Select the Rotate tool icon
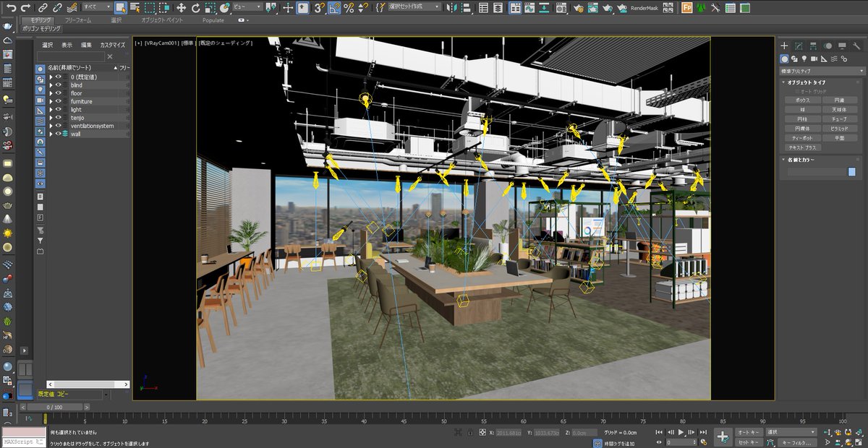 (x=196, y=8)
